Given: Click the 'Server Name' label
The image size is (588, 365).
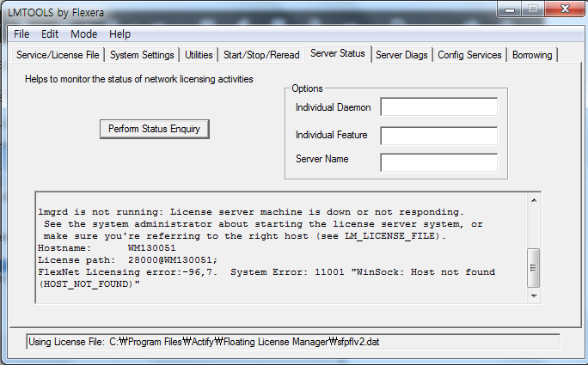Looking at the screenshot, I should 322,159.
